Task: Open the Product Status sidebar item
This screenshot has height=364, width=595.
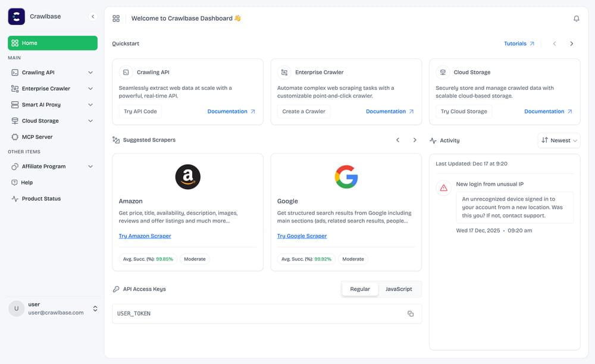Action: pos(39,199)
